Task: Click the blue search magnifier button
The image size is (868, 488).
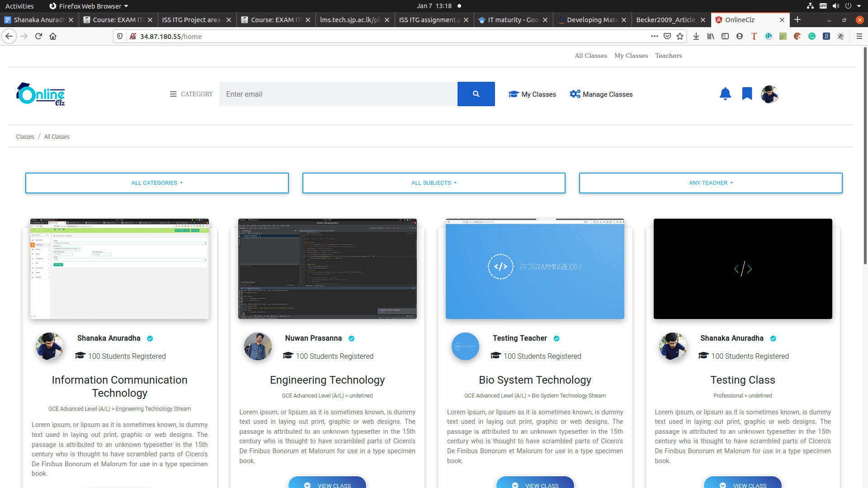Action: [x=476, y=94]
